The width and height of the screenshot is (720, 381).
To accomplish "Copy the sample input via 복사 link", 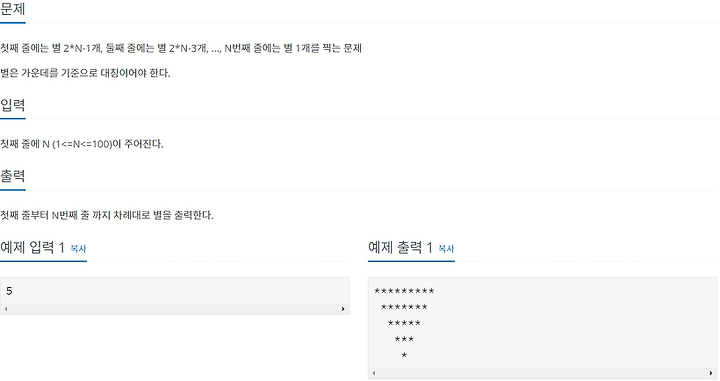I will (x=79, y=248).
